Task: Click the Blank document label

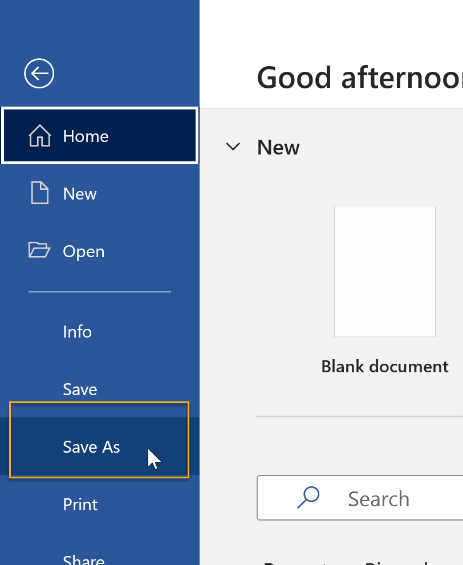Action: (385, 366)
